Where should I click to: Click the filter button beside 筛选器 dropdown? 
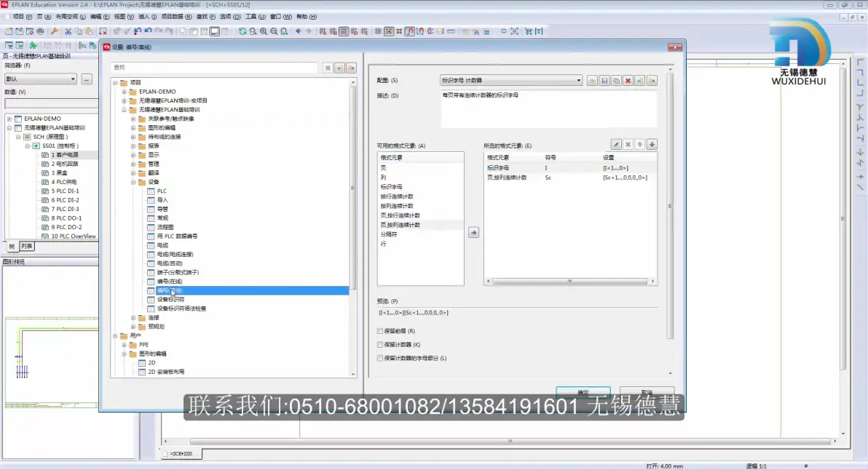[x=87, y=79]
